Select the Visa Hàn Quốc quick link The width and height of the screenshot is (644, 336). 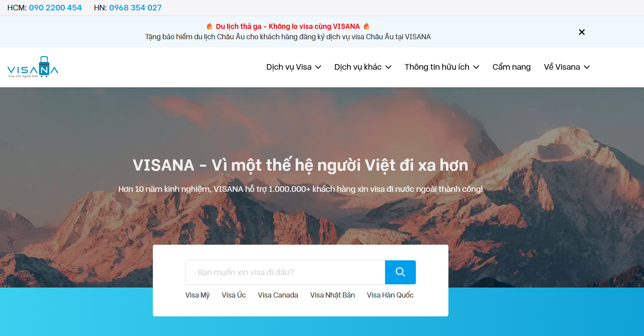pyautogui.click(x=390, y=295)
